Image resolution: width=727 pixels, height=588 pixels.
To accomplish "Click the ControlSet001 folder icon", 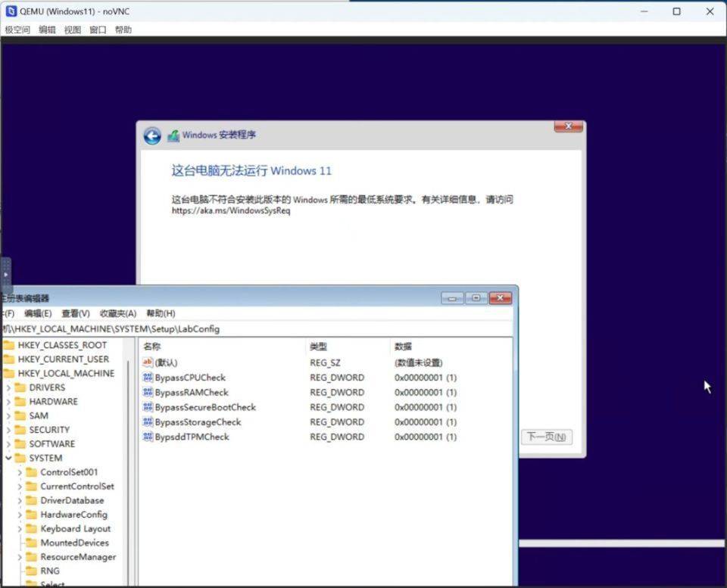I will pos(32,472).
